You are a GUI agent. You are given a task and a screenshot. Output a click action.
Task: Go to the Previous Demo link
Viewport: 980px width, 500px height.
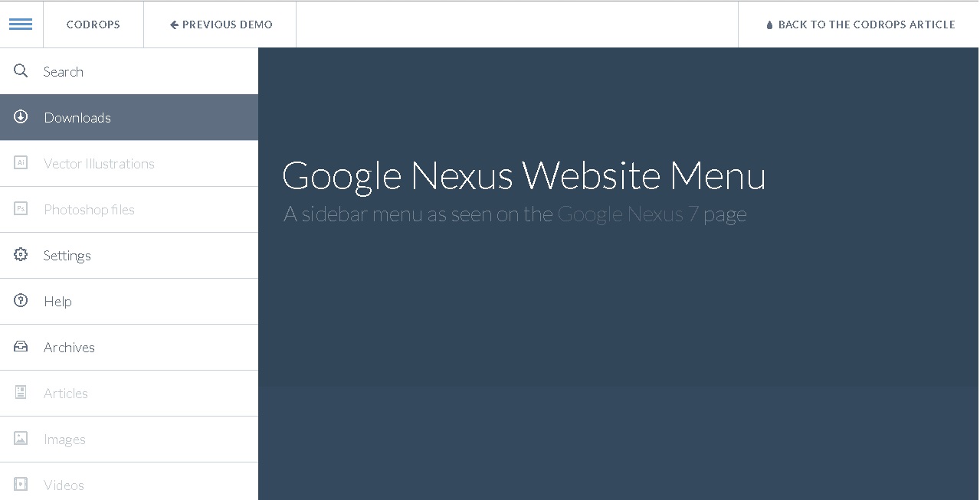[x=221, y=25]
